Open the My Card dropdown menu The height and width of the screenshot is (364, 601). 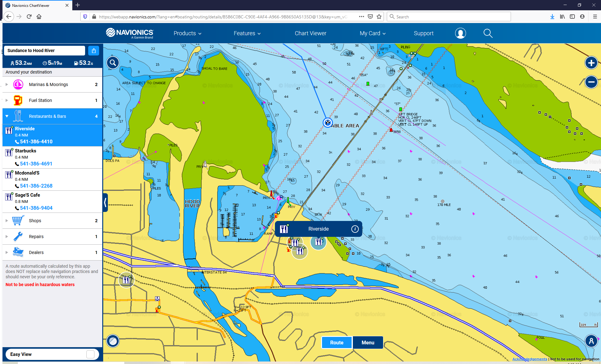(373, 33)
